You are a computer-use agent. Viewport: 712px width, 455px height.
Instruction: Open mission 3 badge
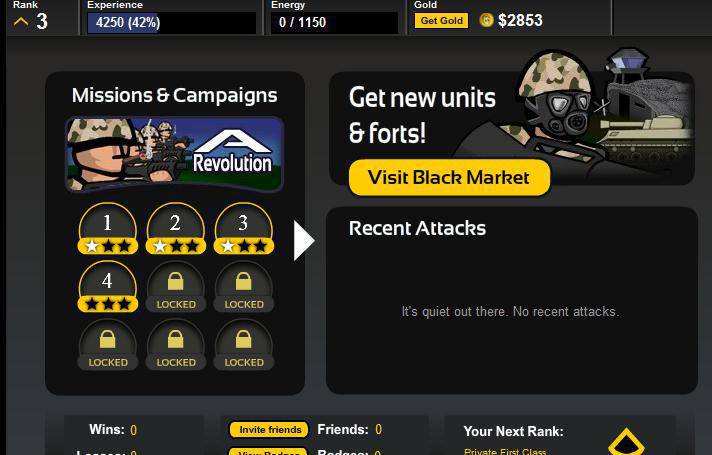tap(244, 228)
